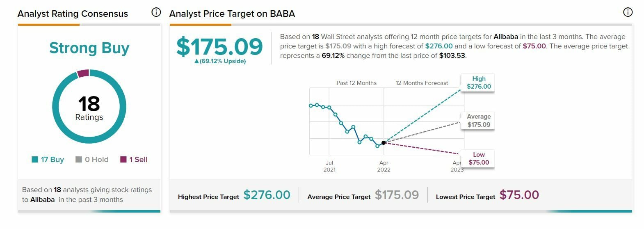644x229 pixels.
Task: Click the gray 0 Hold legend square
Action: pyautogui.click(x=79, y=160)
